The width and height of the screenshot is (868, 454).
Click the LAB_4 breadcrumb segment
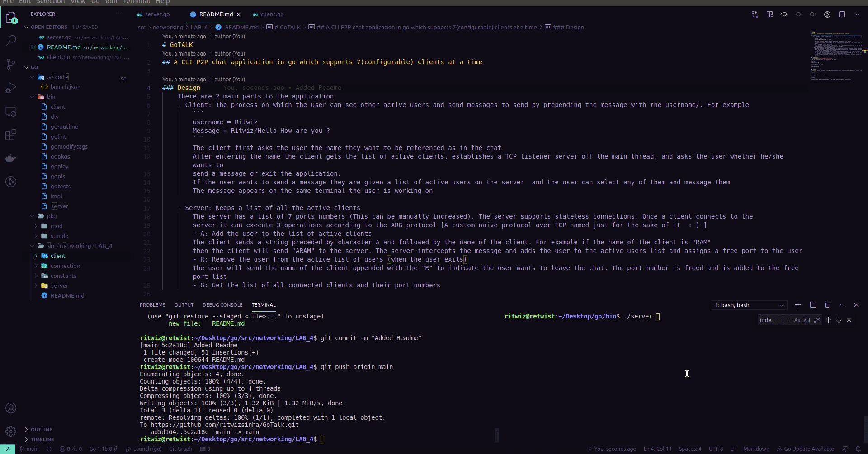199,28
